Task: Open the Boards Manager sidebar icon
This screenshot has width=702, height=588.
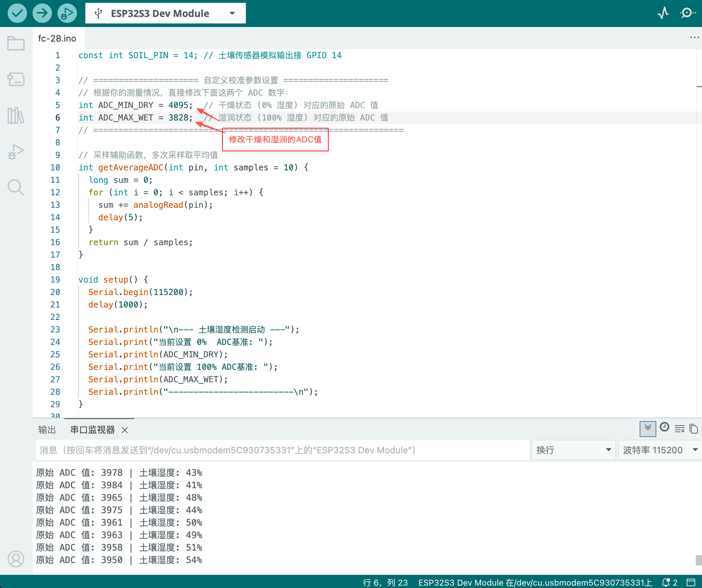Action: (16, 79)
